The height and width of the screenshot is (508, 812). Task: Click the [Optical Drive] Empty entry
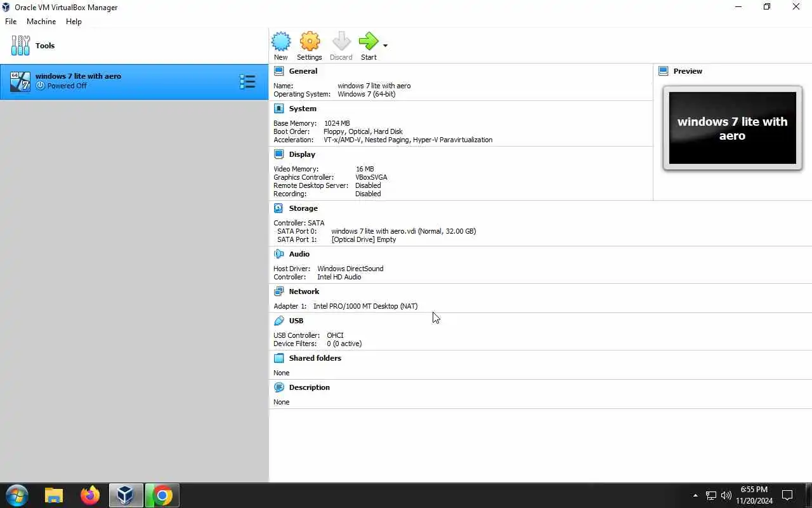(x=363, y=239)
